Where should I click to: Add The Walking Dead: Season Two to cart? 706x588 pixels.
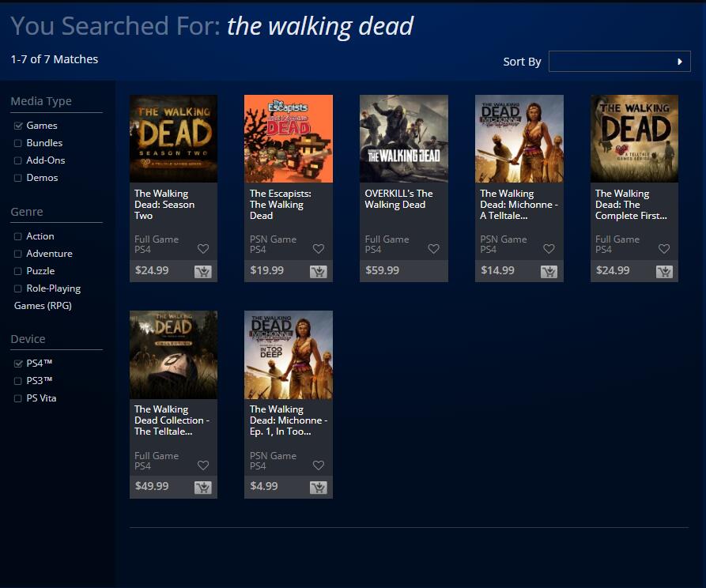[x=202, y=271]
